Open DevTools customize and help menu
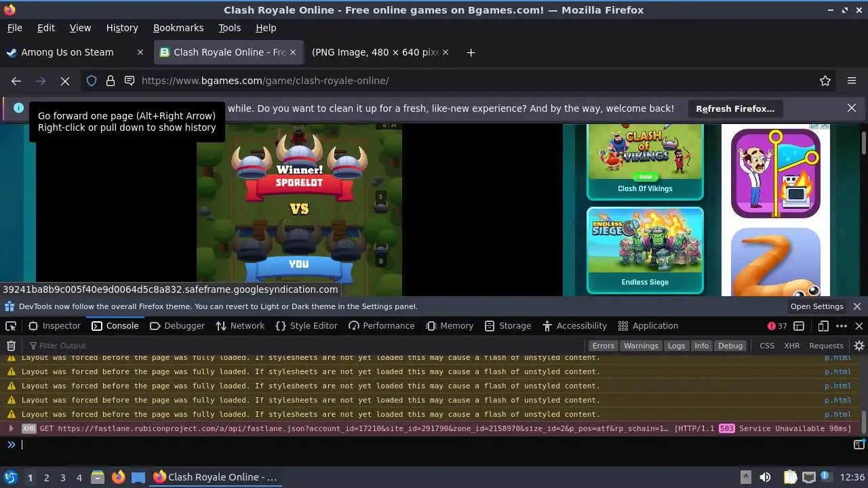The height and width of the screenshot is (488, 868). pyautogui.click(x=842, y=326)
